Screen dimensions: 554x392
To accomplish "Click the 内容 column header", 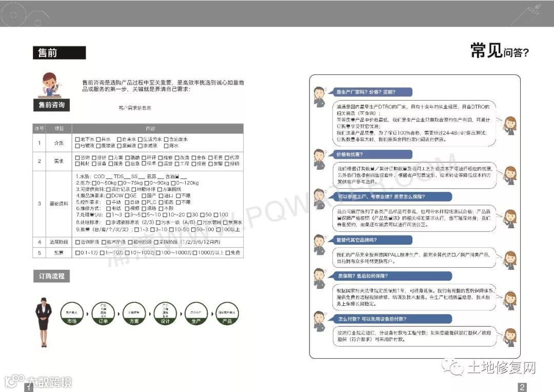I will click(150, 129).
